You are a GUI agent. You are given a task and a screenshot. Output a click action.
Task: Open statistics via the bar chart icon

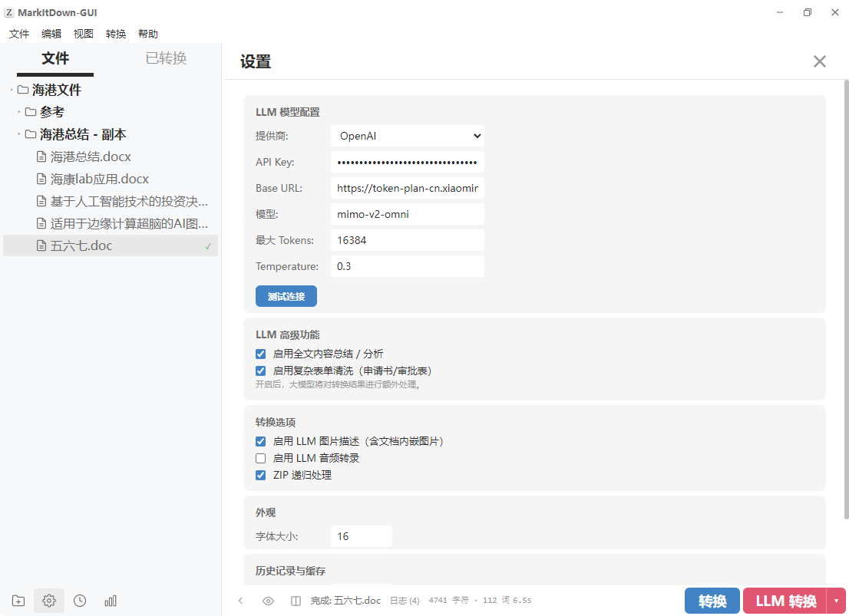click(111, 601)
